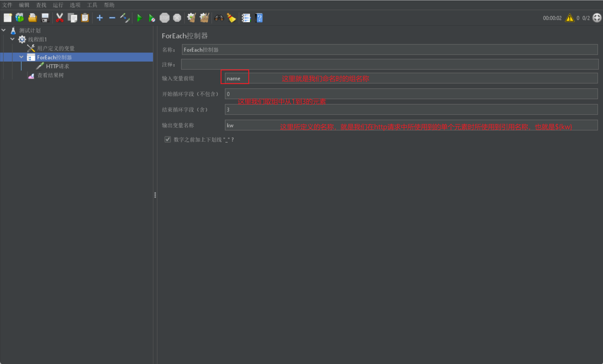Open the 运行 menu

click(x=58, y=5)
